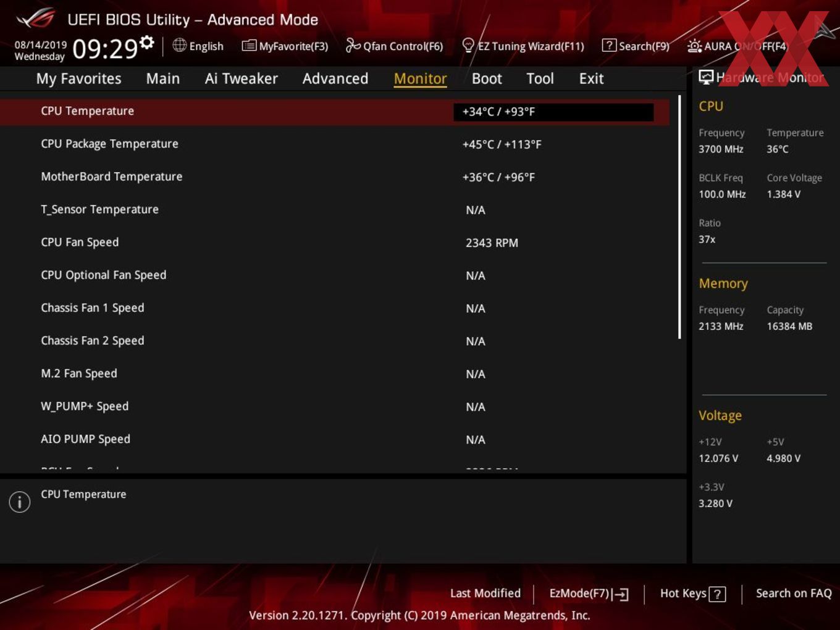Click the Search question mark icon
Image resolution: width=840 pixels, height=630 pixels.
click(609, 46)
